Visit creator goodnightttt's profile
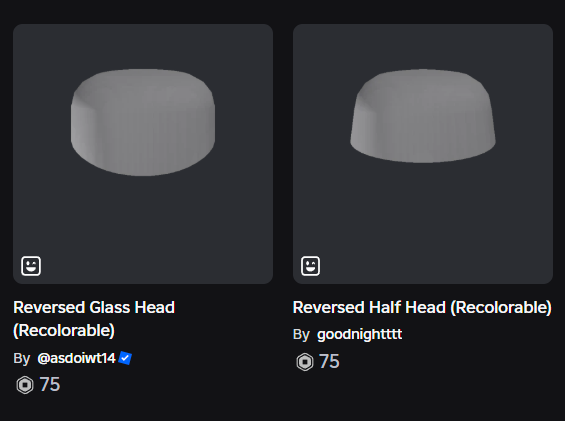Screen dimensions: 565x421 click(x=359, y=334)
